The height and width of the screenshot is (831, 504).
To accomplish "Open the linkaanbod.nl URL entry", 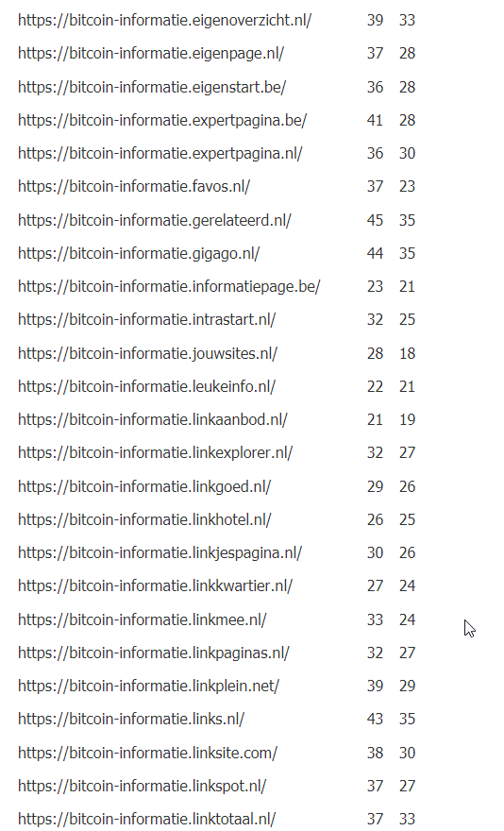I will pyautogui.click(x=153, y=419).
